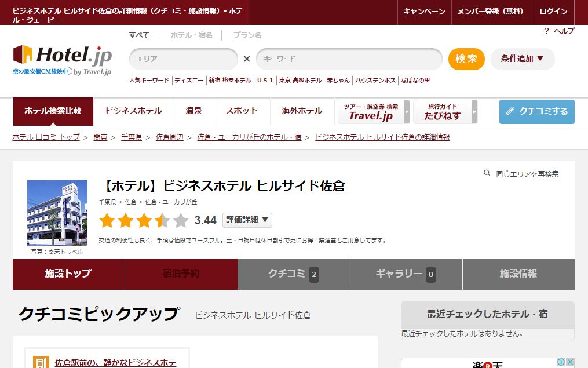Click the pencil icon on クチコミする button
588x368 pixels.
tap(510, 111)
